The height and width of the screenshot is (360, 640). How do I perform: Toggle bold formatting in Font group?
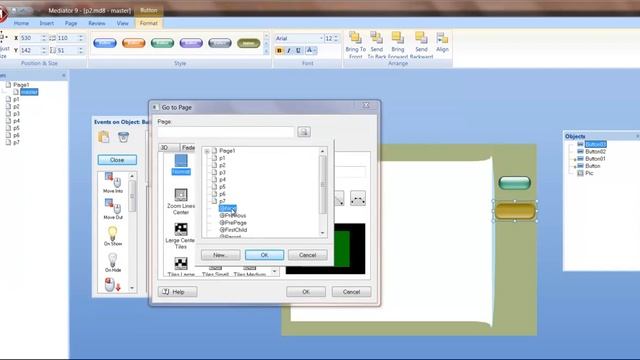(x=279, y=51)
